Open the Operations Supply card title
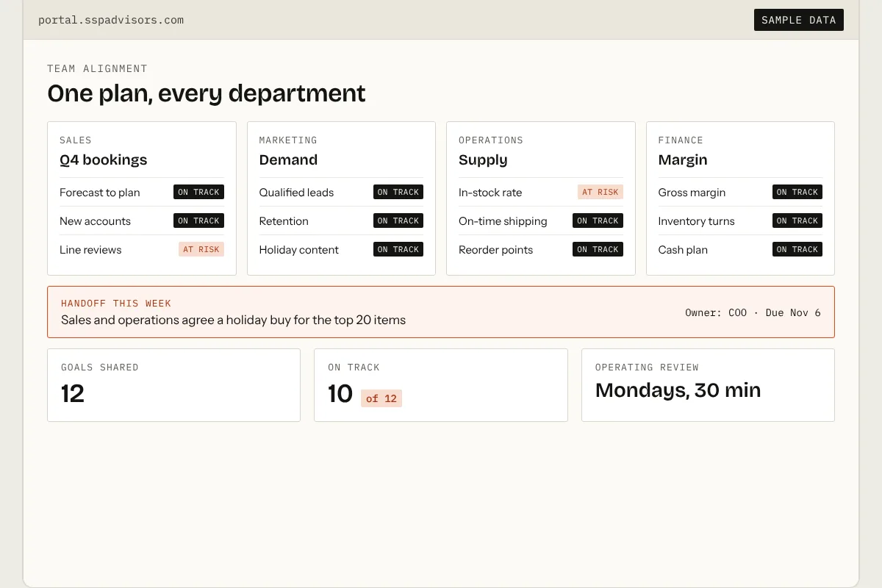882x588 pixels. point(483,159)
